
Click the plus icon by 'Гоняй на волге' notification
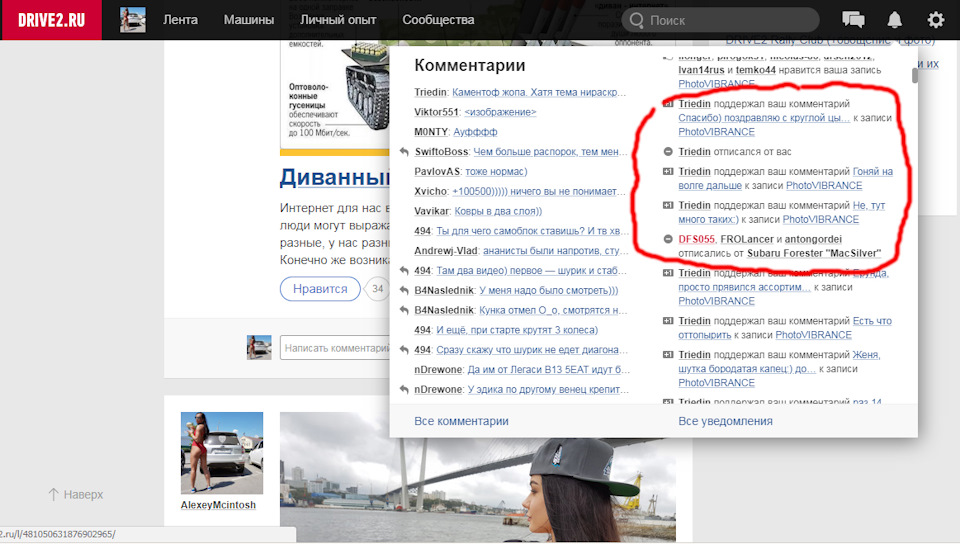(668, 171)
